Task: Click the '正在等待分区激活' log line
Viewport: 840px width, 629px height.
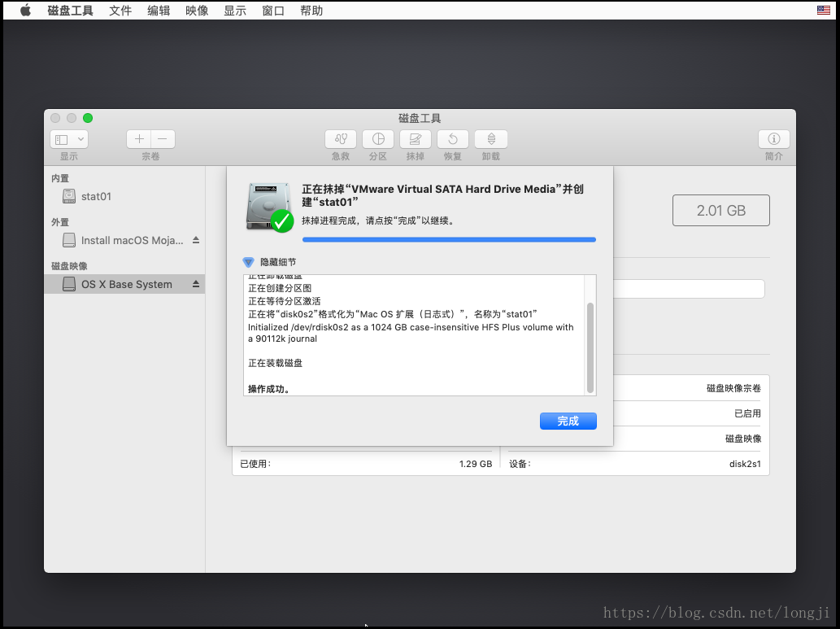Action: click(x=285, y=301)
